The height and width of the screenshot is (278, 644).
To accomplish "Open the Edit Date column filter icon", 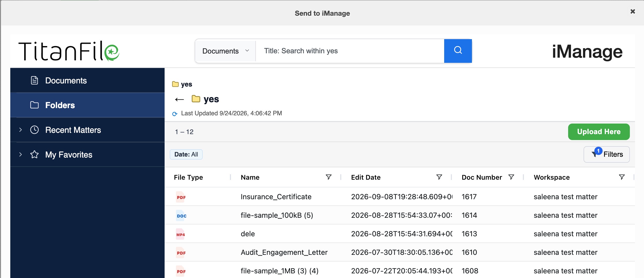I will pyautogui.click(x=439, y=177).
